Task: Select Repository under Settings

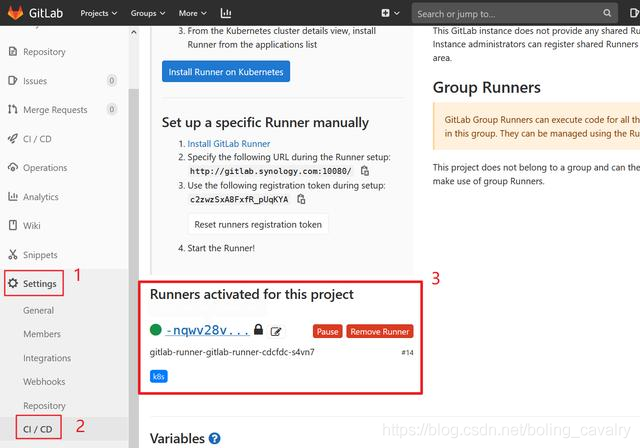Action: tap(44, 406)
